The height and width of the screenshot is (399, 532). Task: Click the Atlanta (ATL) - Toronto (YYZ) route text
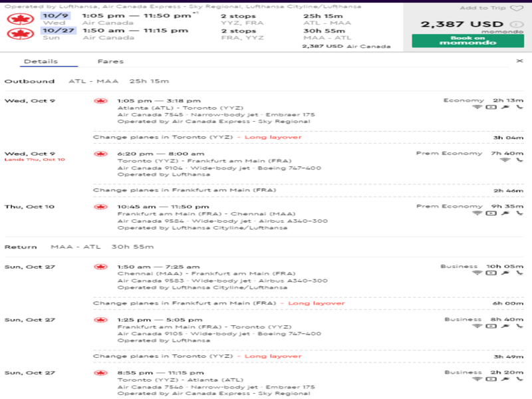pyautogui.click(x=180, y=108)
